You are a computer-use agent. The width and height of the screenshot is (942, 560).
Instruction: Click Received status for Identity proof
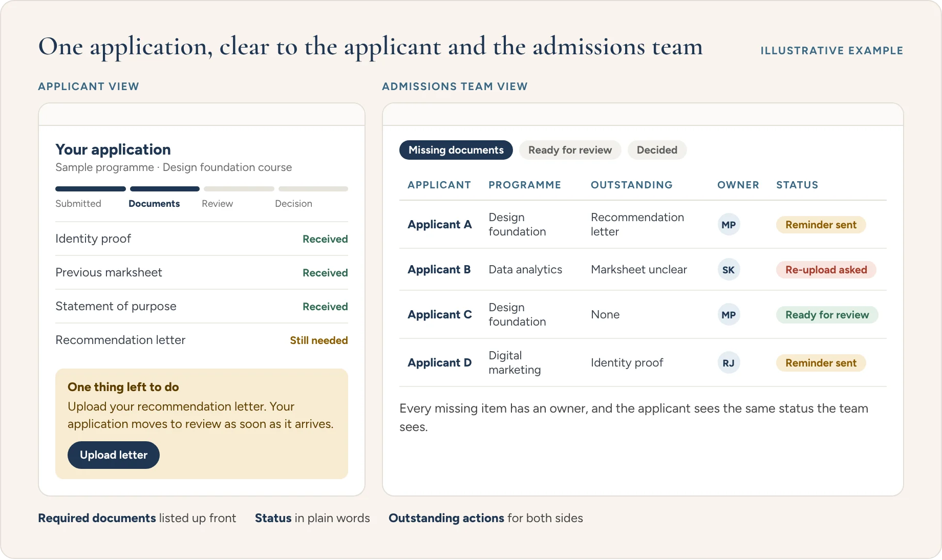[x=325, y=239]
